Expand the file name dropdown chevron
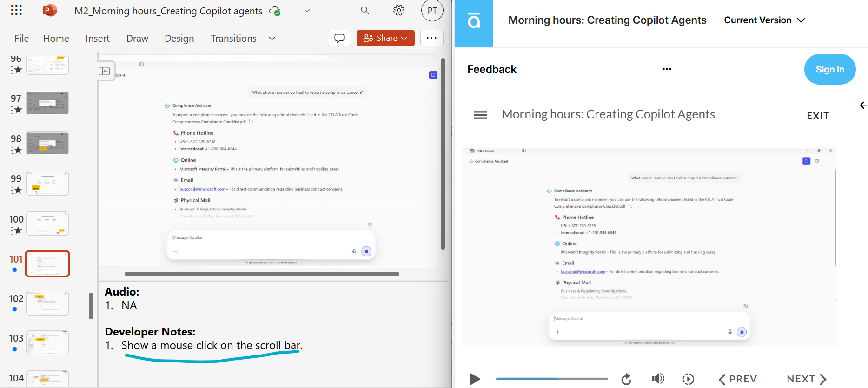Image resolution: width=868 pixels, height=388 pixels. (307, 10)
